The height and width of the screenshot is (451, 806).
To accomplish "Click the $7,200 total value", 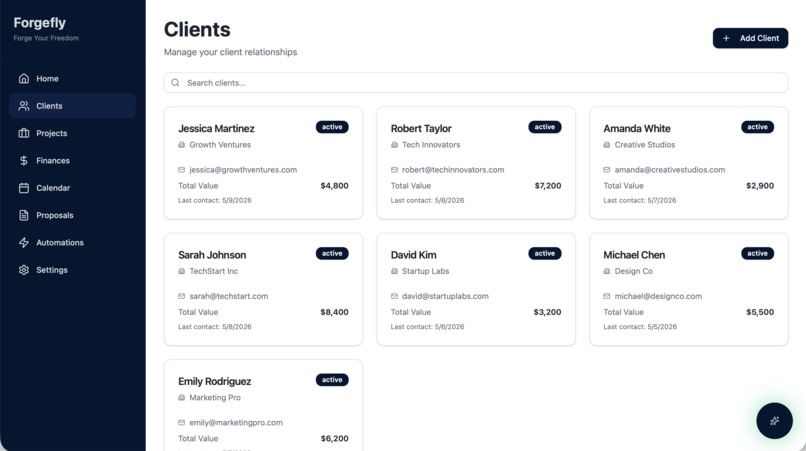I will pyautogui.click(x=548, y=186).
